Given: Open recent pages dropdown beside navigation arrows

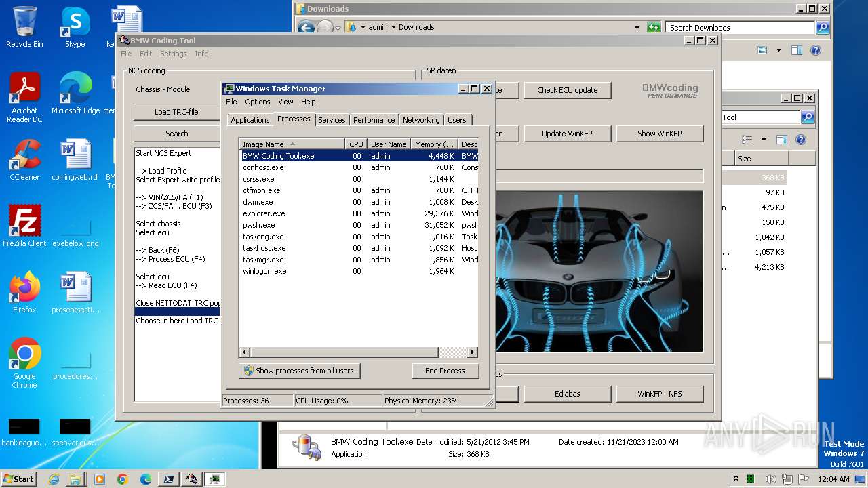Looking at the screenshot, I should tap(338, 27).
